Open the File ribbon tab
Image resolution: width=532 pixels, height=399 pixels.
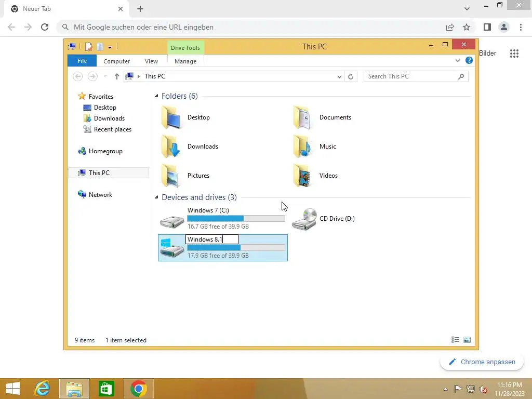(82, 61)
